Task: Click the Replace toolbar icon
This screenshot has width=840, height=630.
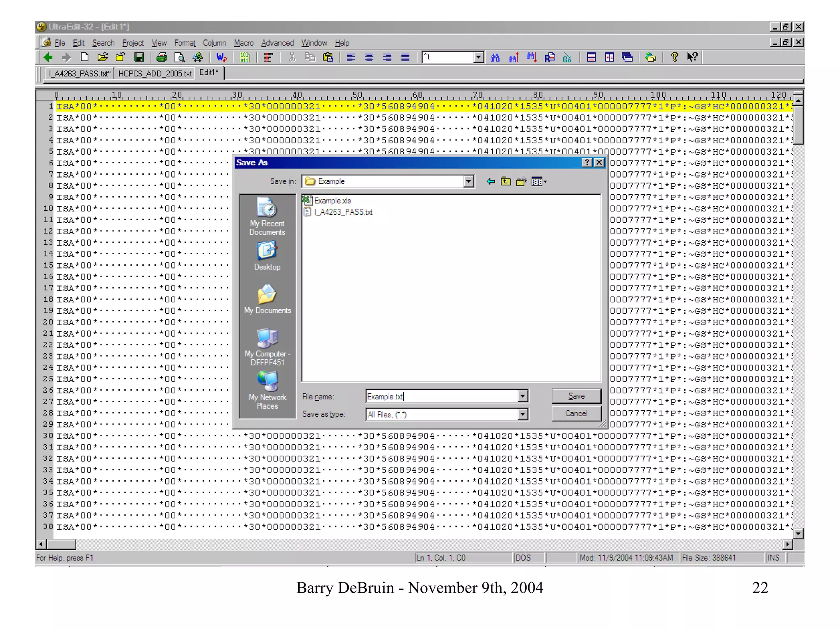Action: point(550,57)
